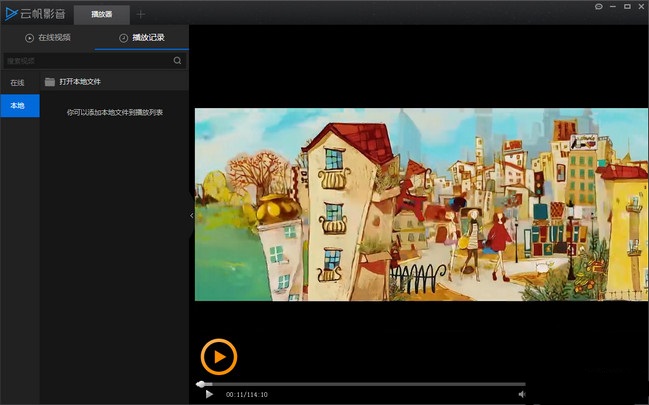649x405 pixels.
Task: Click the search magnifier icon
Action: coord(177,60)
